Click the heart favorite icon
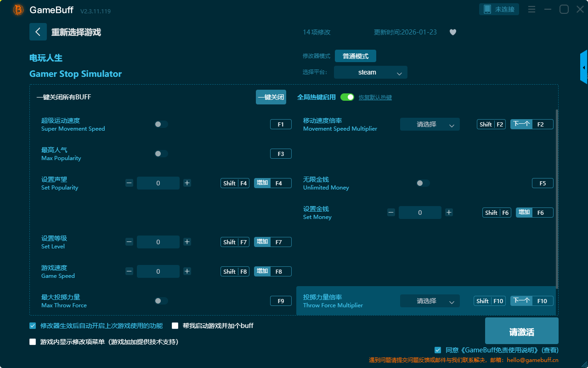 tap(452, 32)
